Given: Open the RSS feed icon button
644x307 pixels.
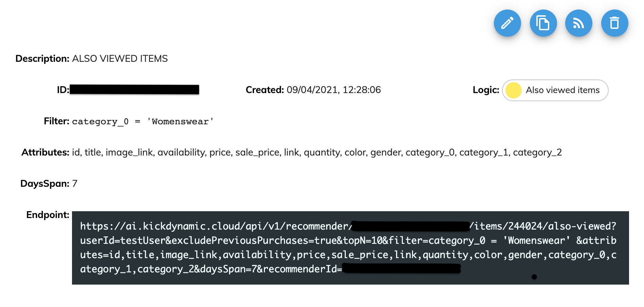Looking at the screenshot, I should click(579, 23).
